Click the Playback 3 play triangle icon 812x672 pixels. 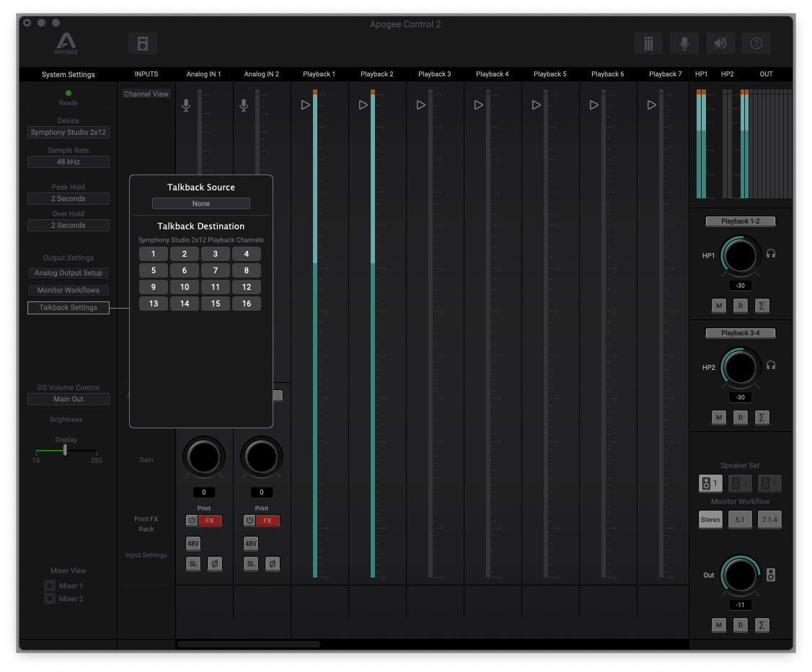(x=421, y=105)
